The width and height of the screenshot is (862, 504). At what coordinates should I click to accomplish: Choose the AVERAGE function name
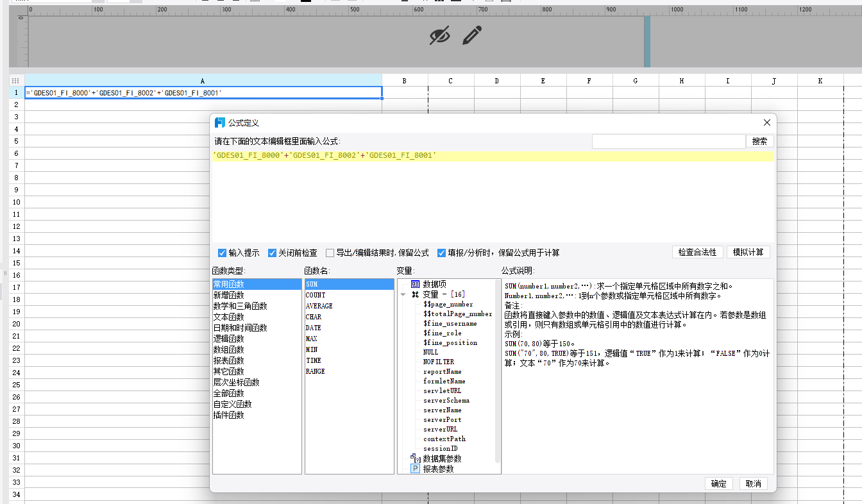click(x=319, y=306)
